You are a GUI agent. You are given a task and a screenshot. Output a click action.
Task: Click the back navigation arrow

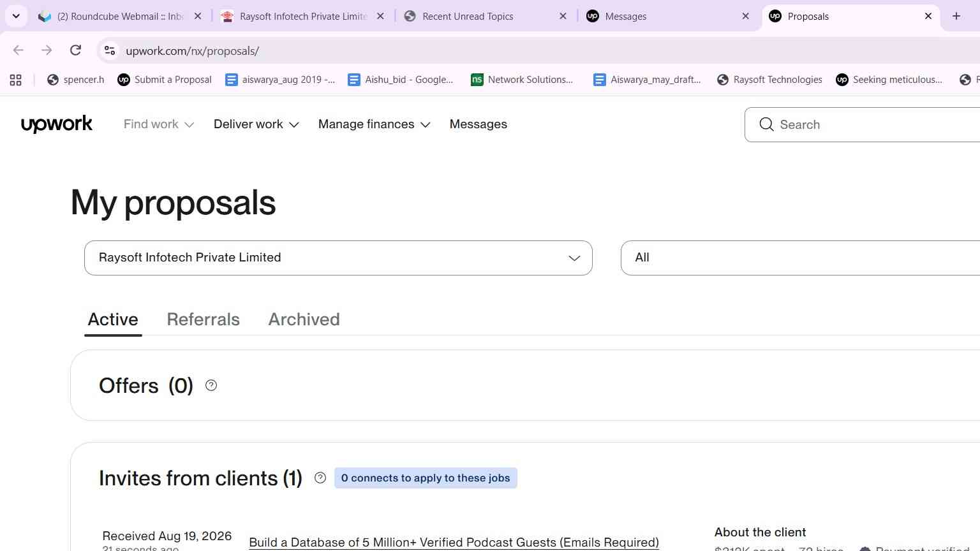click(x=19, y=50)
